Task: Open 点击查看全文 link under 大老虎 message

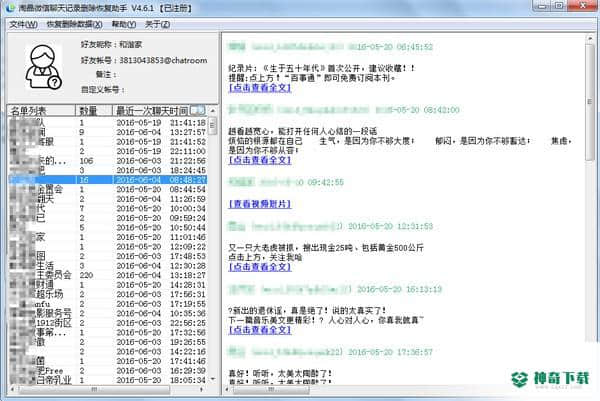Action: point(260,267)
